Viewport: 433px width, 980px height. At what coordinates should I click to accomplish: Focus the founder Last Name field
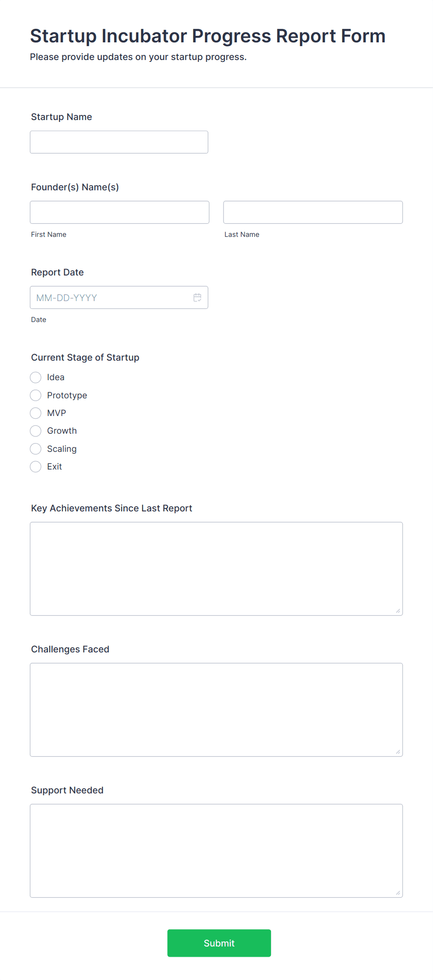pos(313,212)
